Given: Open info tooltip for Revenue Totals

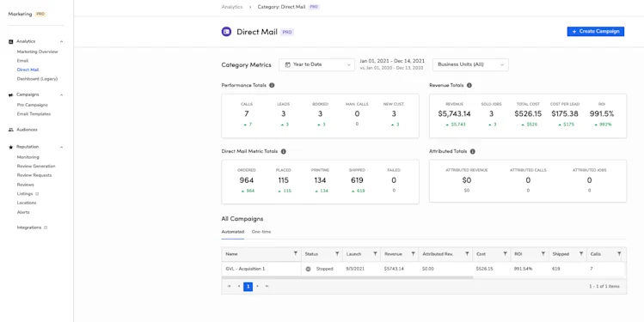Looking at the screenshot, I should pyautogui.click(x=469, y=85).
